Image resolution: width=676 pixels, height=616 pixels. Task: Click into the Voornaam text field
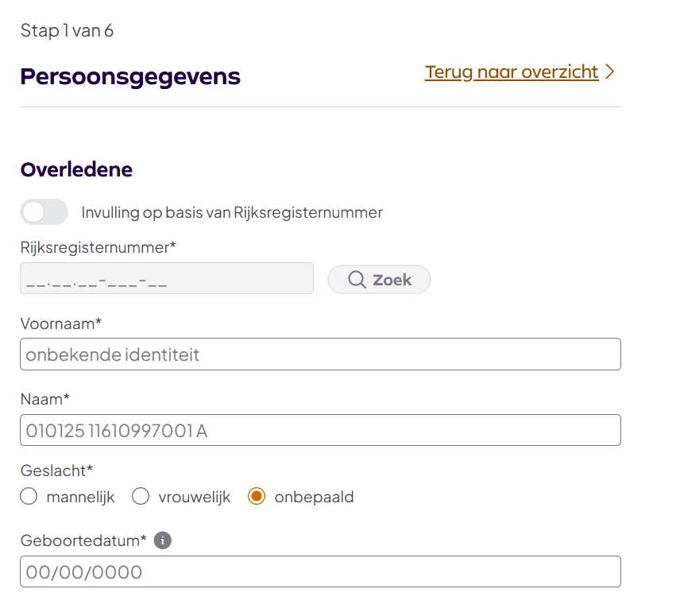[x=320, y=354]
